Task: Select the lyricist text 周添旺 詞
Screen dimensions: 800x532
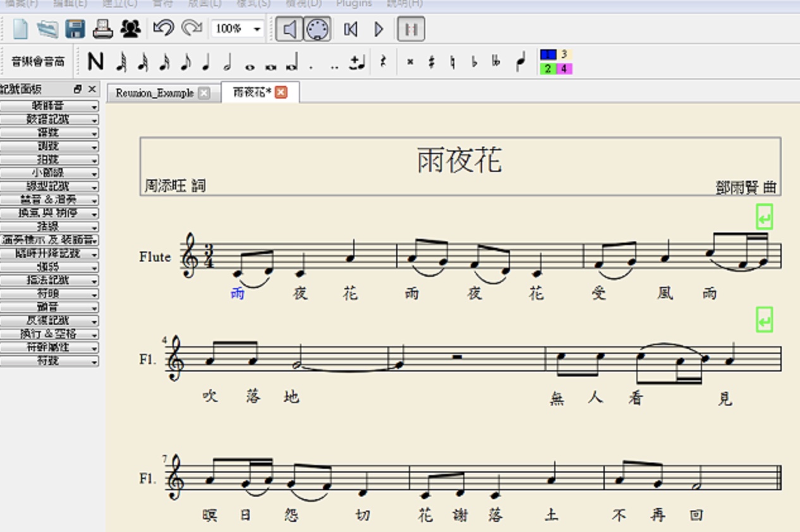Action: [175, 186]
